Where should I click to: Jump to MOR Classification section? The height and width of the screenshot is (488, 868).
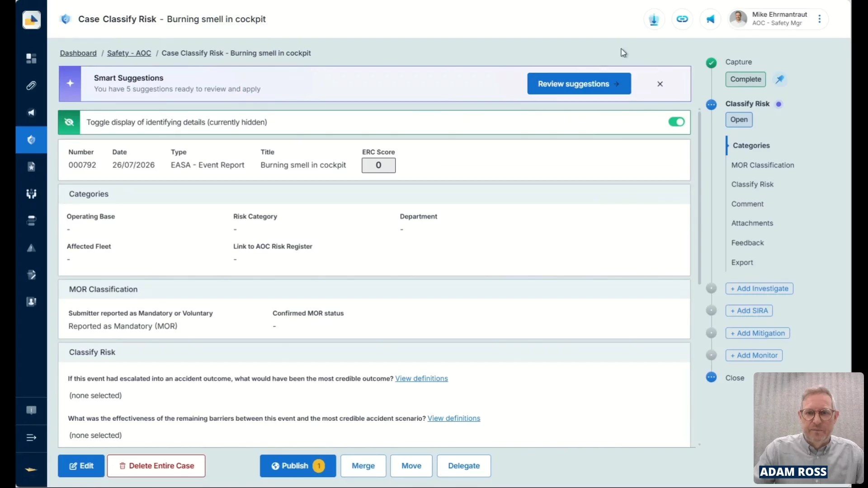762,165
